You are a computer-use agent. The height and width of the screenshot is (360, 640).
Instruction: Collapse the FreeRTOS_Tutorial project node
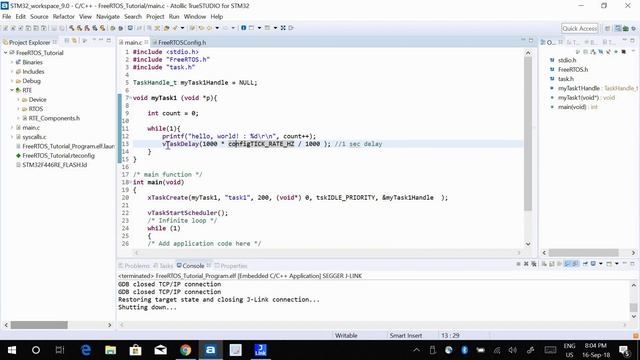click(x=6, y=53)
